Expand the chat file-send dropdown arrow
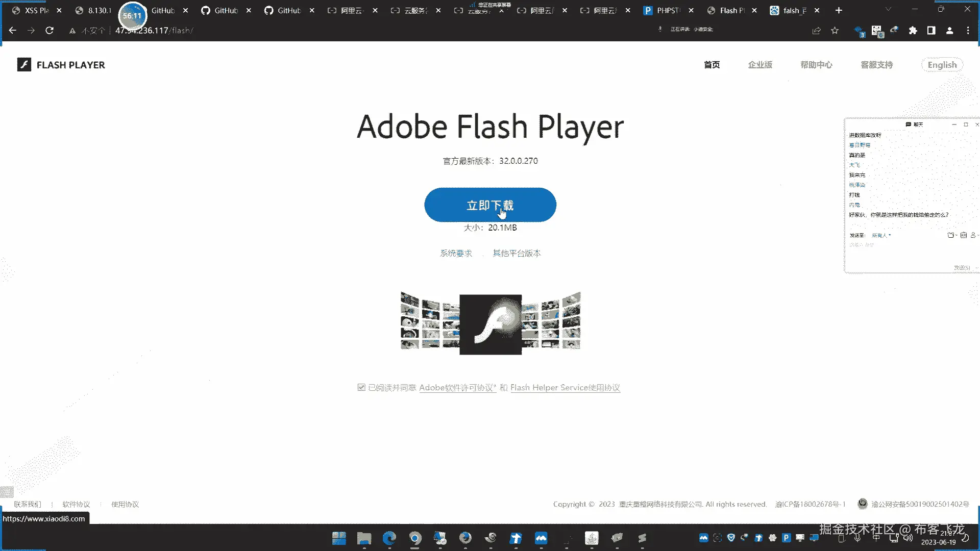The height and width of the screenshot is (551, 980). pos(956,235)
